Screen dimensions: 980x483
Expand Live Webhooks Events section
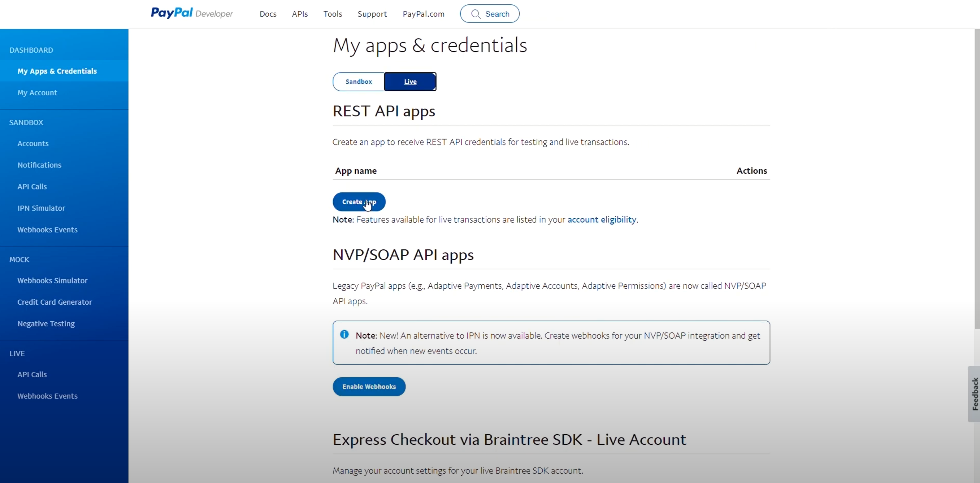48,396
